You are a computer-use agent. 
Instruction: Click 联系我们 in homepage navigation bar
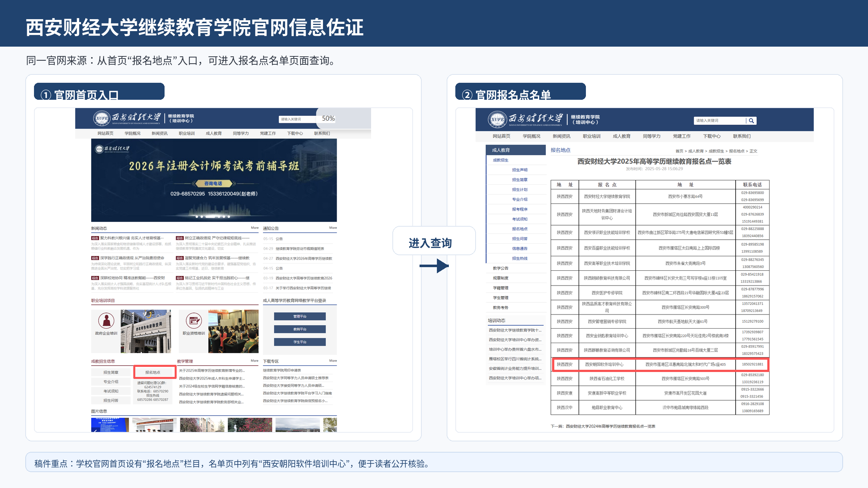[322, 133]
